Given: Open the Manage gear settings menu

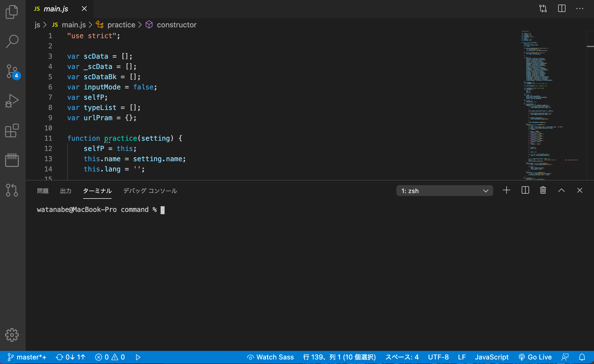Looking at the screenshot, I should pyautogui.click(x=12, y=335).
